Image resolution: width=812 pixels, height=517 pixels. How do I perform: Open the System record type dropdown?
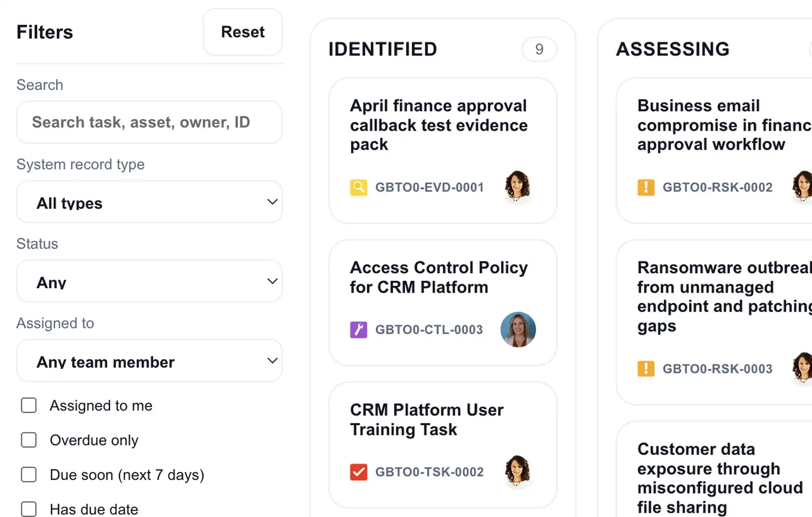[149, 202]
